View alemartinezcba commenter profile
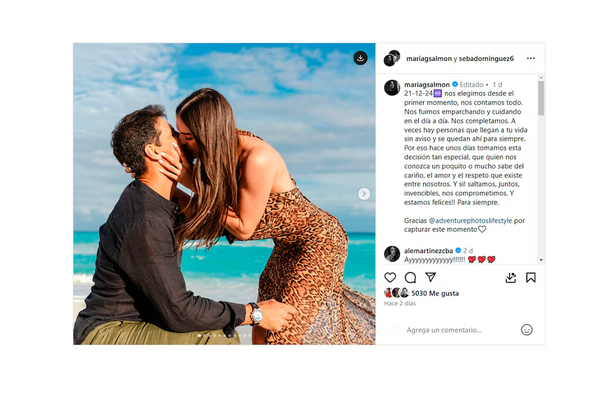 point(428,250)
